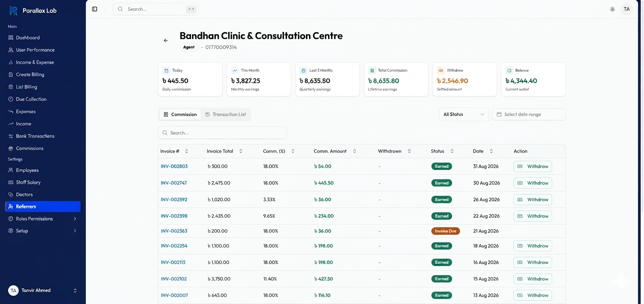Open the Select date range picker
Screen dimensions: 644x304
click(x=529, y=114)
